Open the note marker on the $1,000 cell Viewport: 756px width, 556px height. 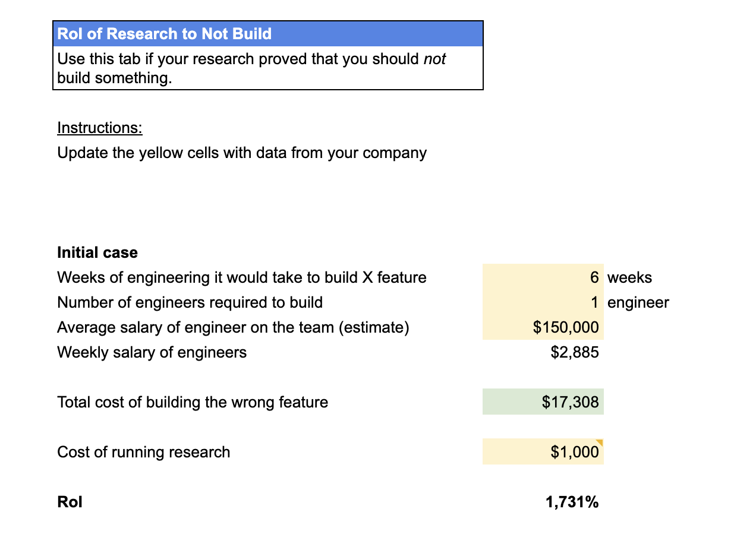coord(600,443)
